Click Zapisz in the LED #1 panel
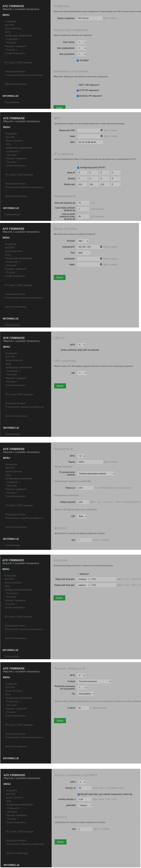The image size is (141, 868). [x=60, y=386]
